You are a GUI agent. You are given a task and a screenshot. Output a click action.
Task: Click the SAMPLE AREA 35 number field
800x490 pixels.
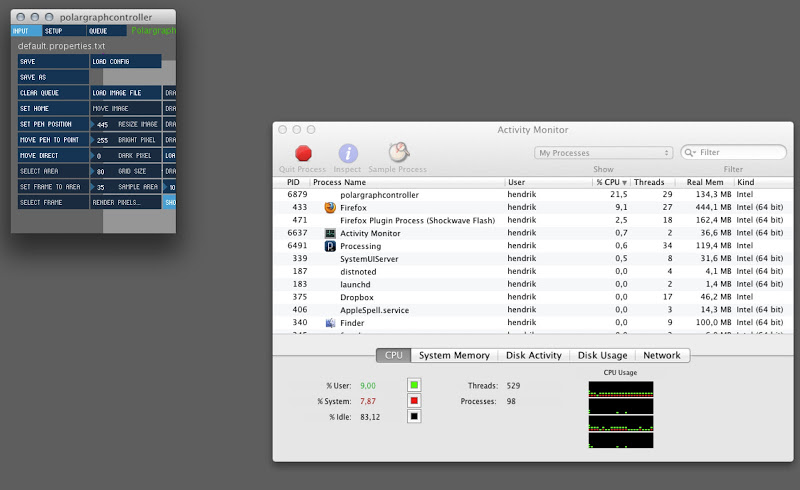coord(126,187)
